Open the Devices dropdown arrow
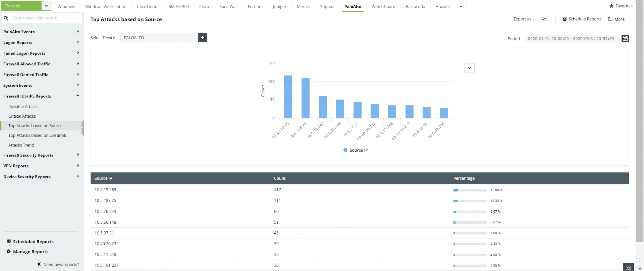 (46, 6)
